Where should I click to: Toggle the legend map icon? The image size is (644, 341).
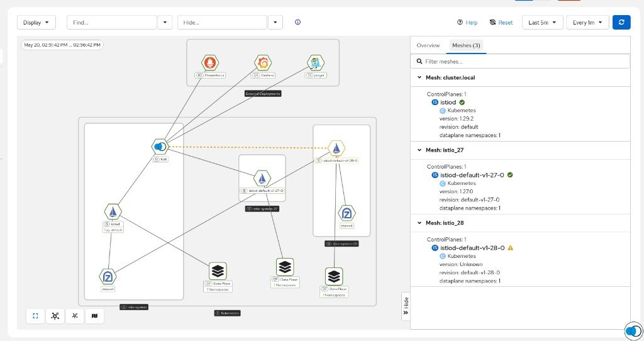coord(94,316)
